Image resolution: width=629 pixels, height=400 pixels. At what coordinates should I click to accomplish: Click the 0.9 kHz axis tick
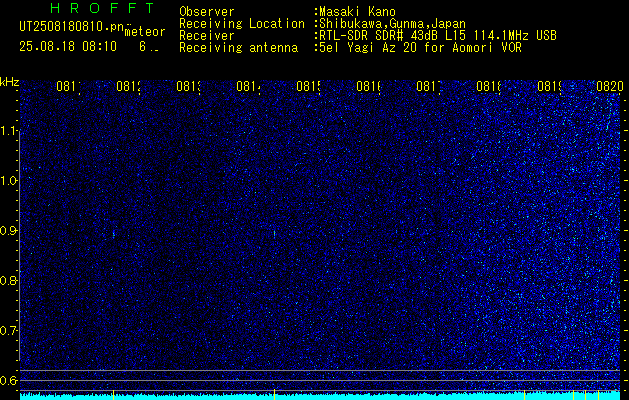click(8, 231)
